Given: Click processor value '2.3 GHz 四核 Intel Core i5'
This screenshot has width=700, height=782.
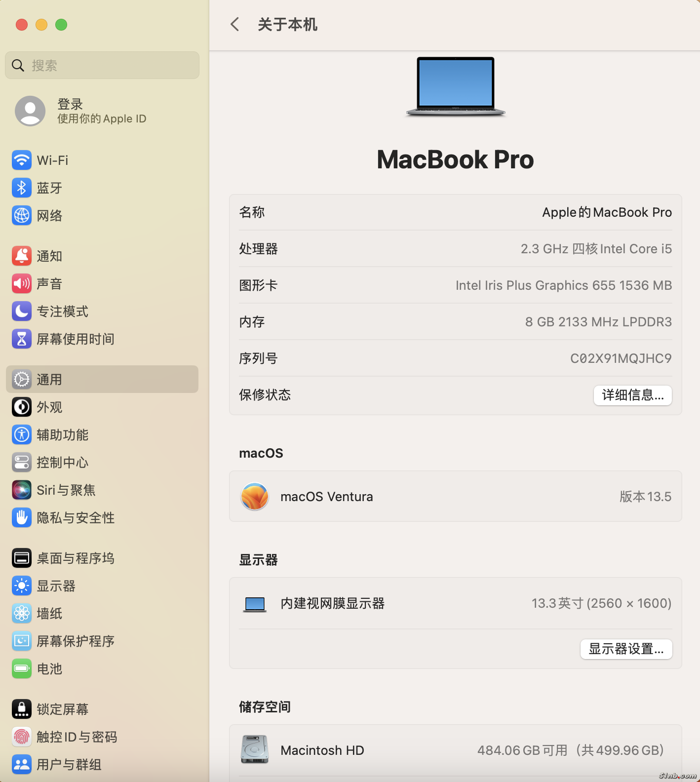Looking at the screenshot, I should pyautogui.click(x=596, y=249).
